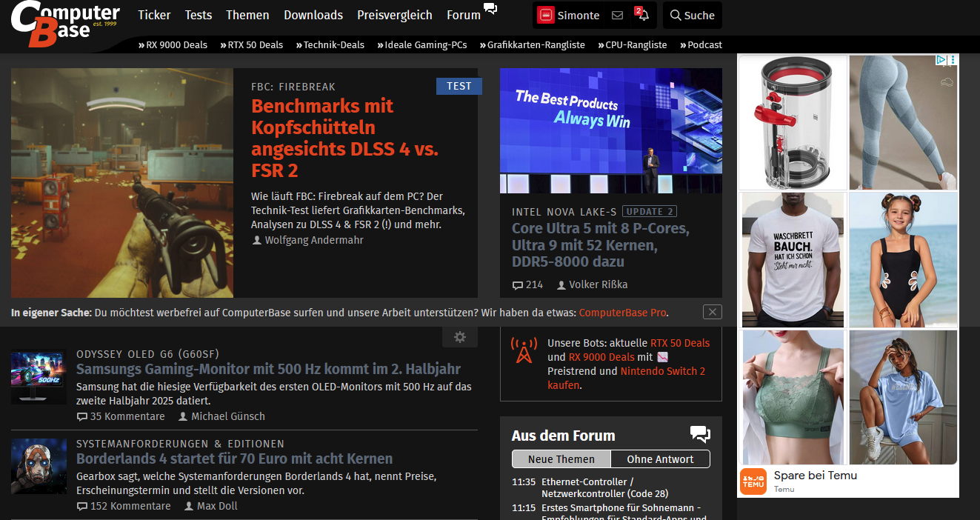This screenshot has width=980, height=520.
Task: Switch to the Ohne Antwort tab
Action: pos(661,459)
